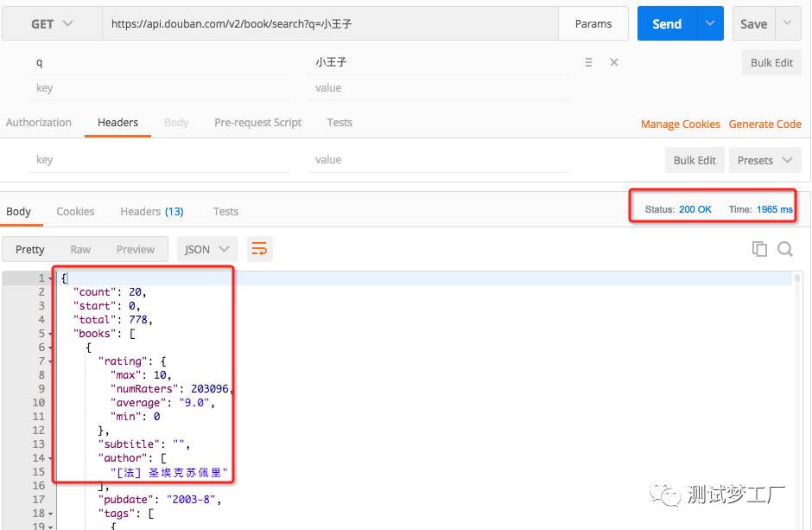Screen dimensions: 812x530
Task: Open the Pre-request Script tab
Action: [258, 123]
